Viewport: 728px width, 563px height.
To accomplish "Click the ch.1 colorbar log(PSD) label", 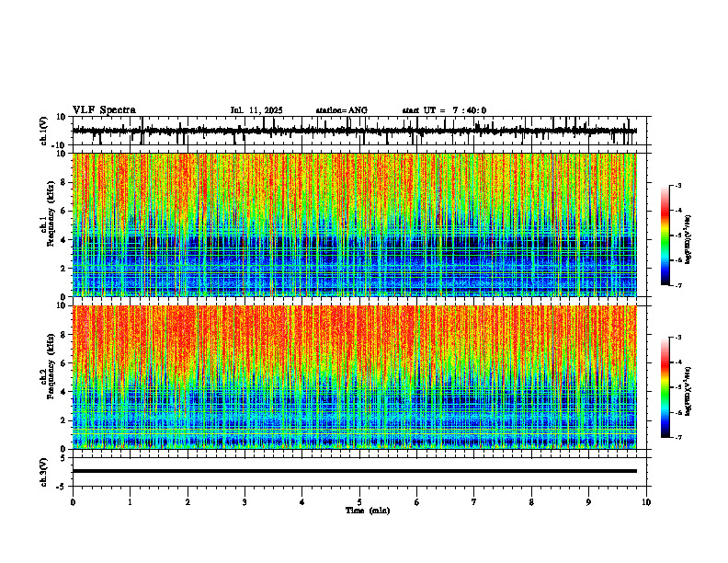I will click(688, 240).
